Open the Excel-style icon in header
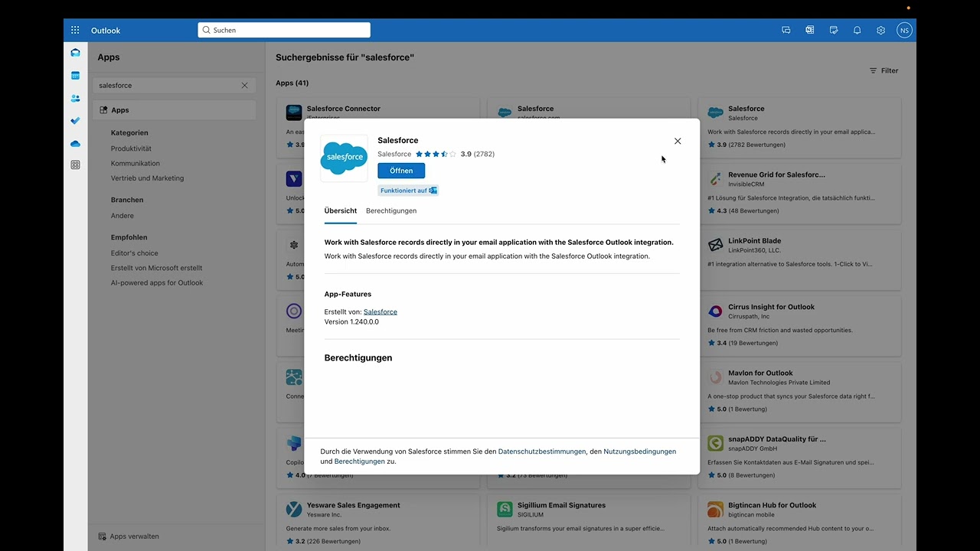This screenshot has width=980, height=551. 810,31
